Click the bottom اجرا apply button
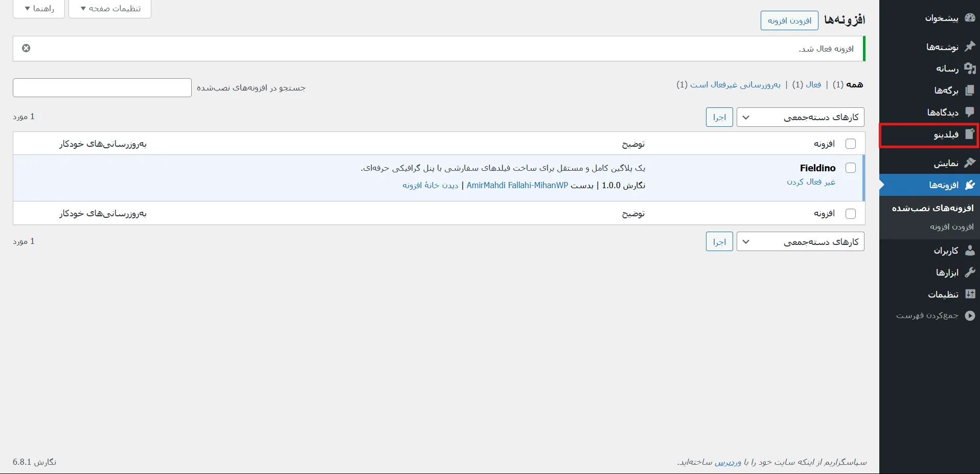Screen dimensions: 980x474 [719, 241]
